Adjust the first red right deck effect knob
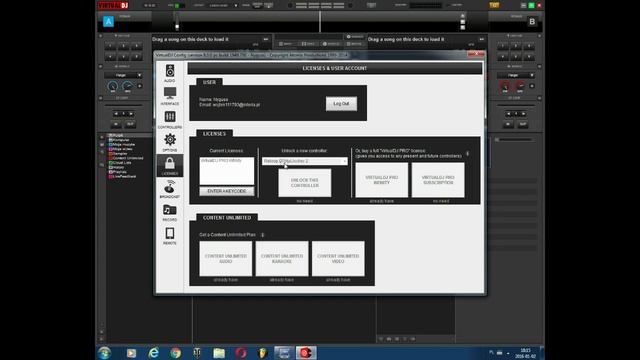The image size is (640, 360). (x=505, y=86)
